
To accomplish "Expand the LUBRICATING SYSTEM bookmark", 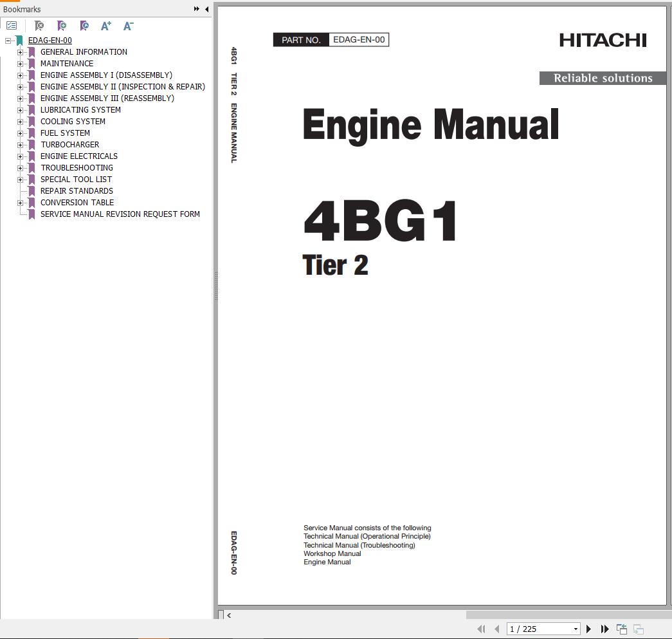I will pyautogui.click(x=20, y=110).
